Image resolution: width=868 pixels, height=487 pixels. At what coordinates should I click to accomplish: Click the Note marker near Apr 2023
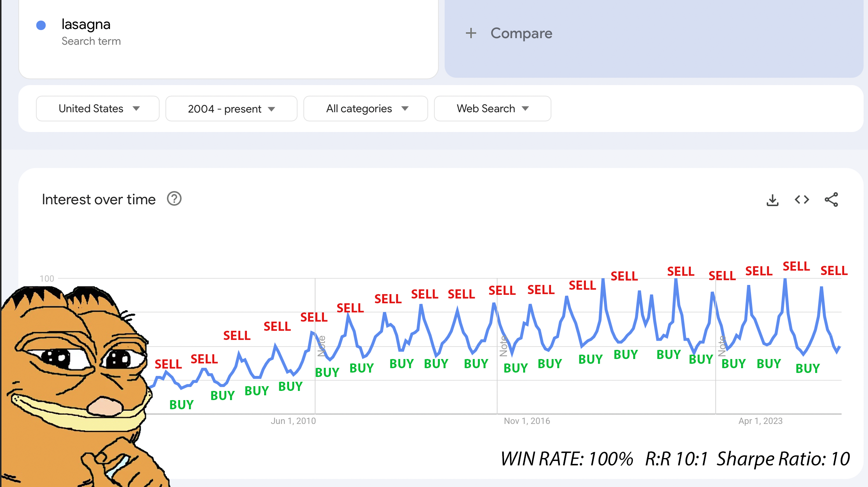tap(722, 346)
